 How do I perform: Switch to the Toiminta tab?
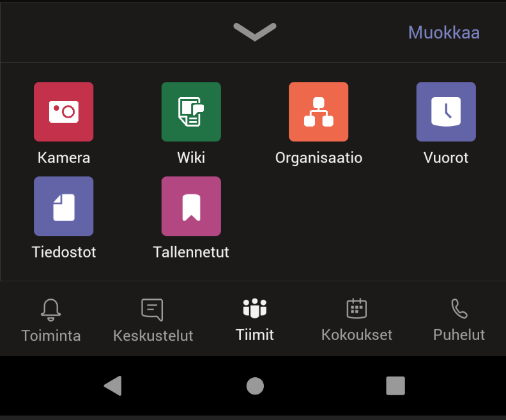51,320
